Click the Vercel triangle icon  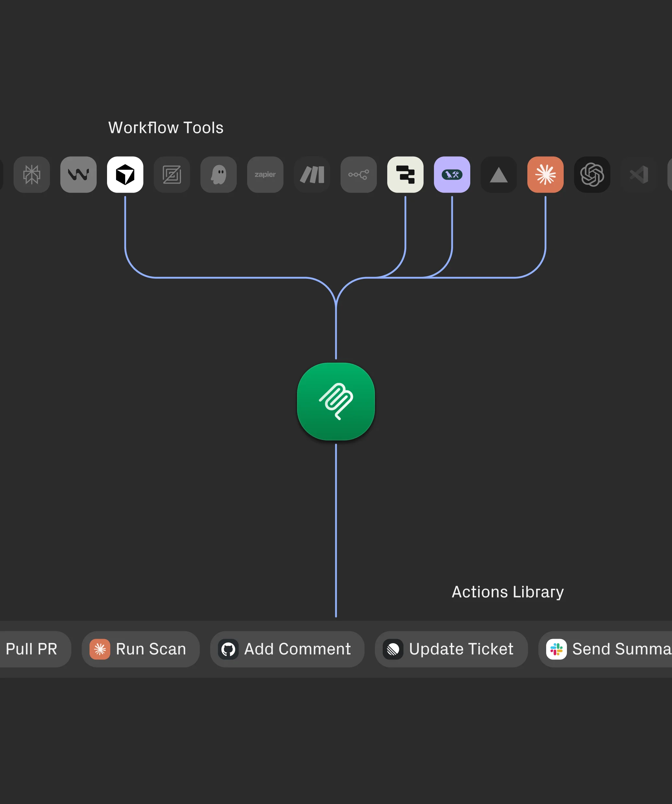[x=498, y=175]
